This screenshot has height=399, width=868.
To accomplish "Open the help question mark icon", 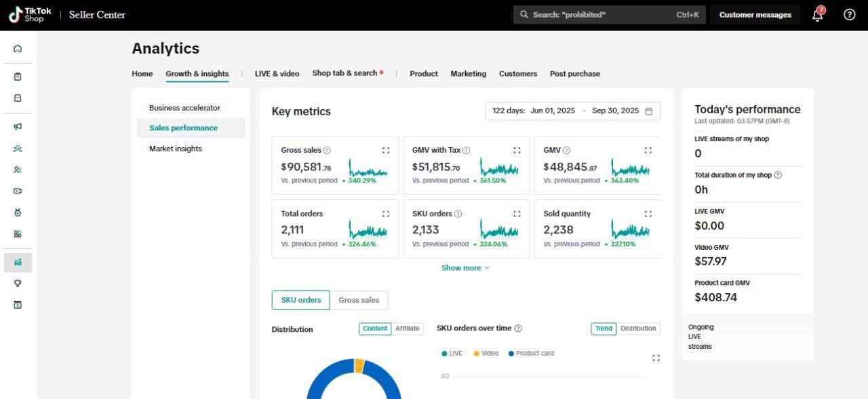I will (849, 15).
